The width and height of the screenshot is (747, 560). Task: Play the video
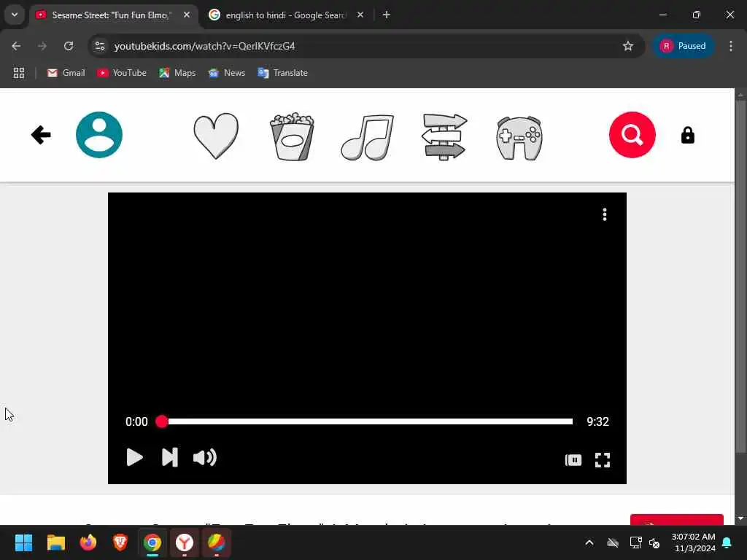[x=134, y=458]
